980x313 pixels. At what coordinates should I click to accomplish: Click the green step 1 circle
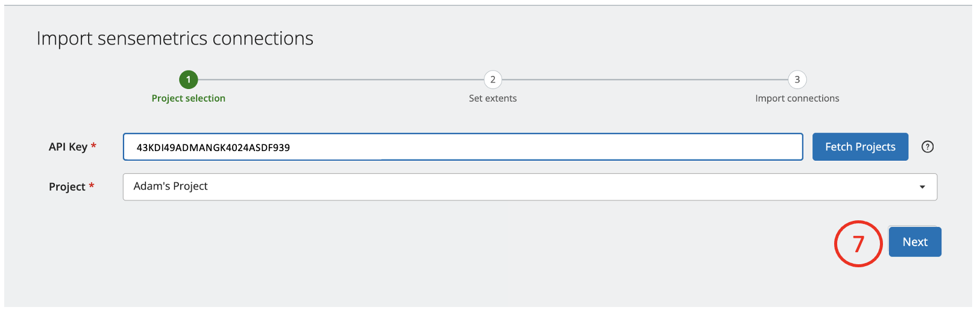pyautogui.click(x=189, y=79)
